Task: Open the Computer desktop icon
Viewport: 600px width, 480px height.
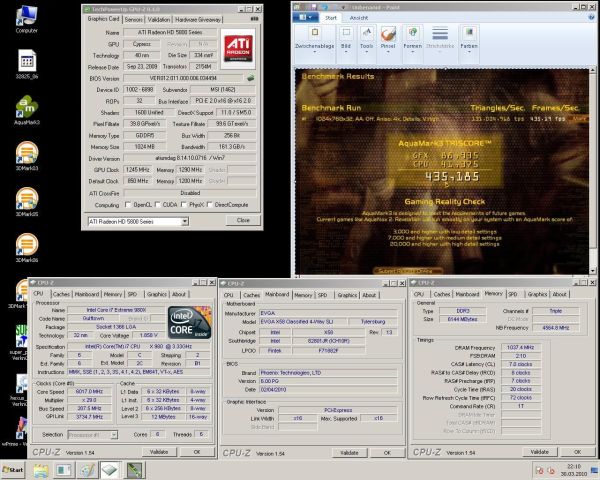Action: (26, 19)
